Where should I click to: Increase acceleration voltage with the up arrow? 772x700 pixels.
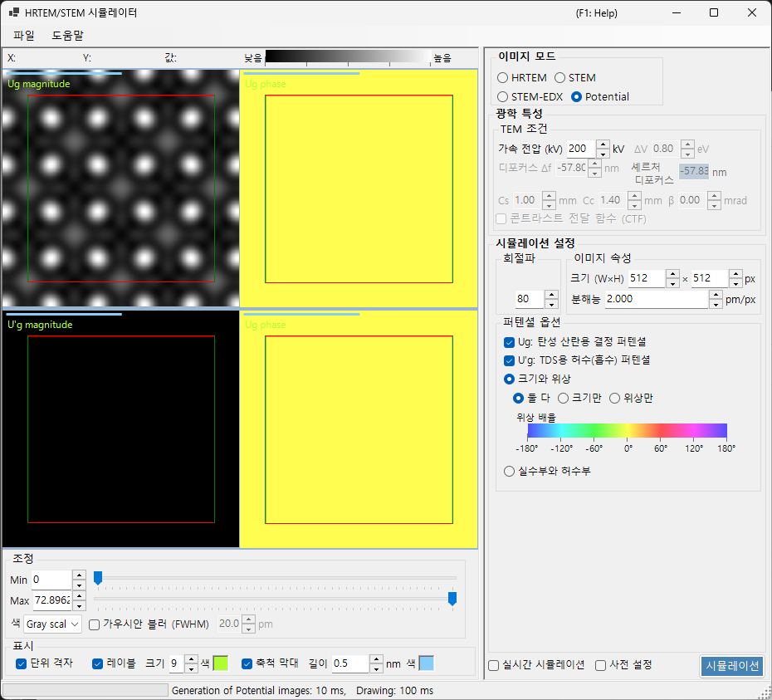[603, 144]
